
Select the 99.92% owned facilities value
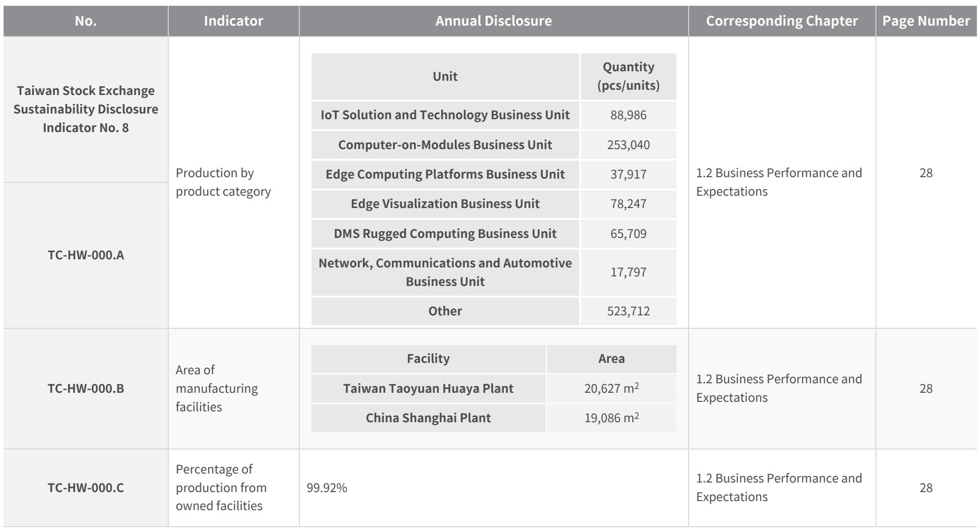click(x=327, y=488)
